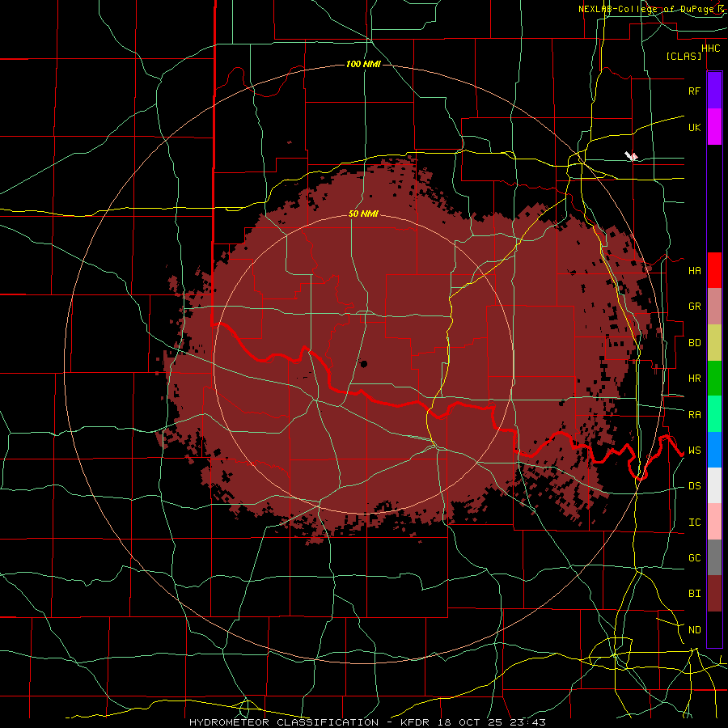Image resolution: width=728 pixels, height=728 pixels.
Task: Click the BI dark-red legend swatch
Action: click(714, 594)
